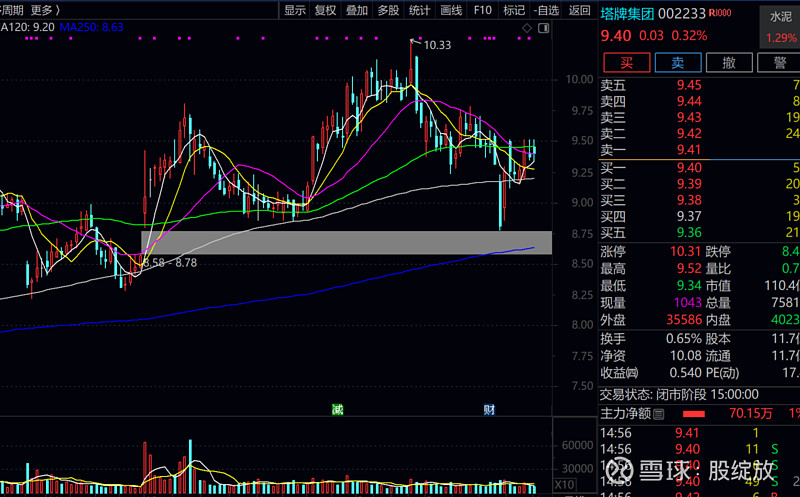This screenshot has width=800, height=497.
Task: Click the 10.33 high price annotation
Action: (x=437, y=45)
